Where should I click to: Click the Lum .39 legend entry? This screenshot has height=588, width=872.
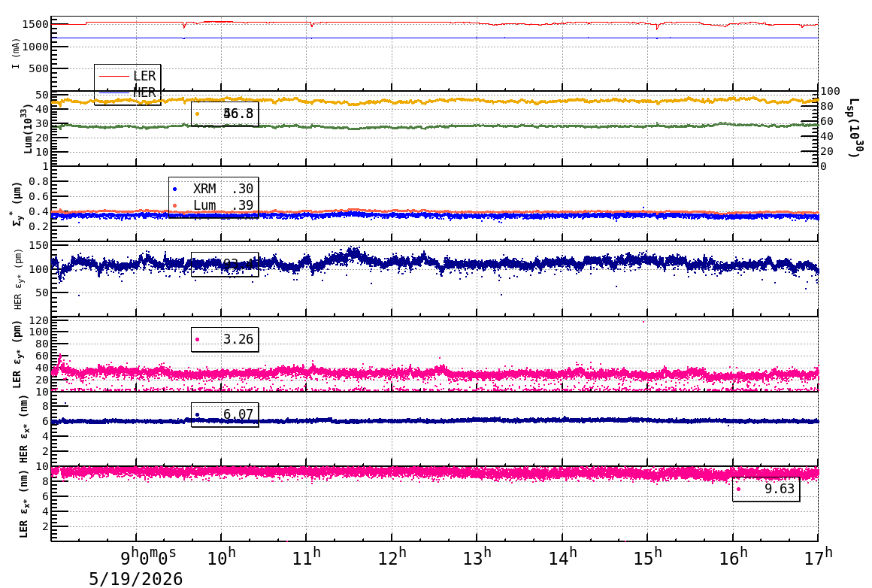pyautogui.click(x=213, y=205)
